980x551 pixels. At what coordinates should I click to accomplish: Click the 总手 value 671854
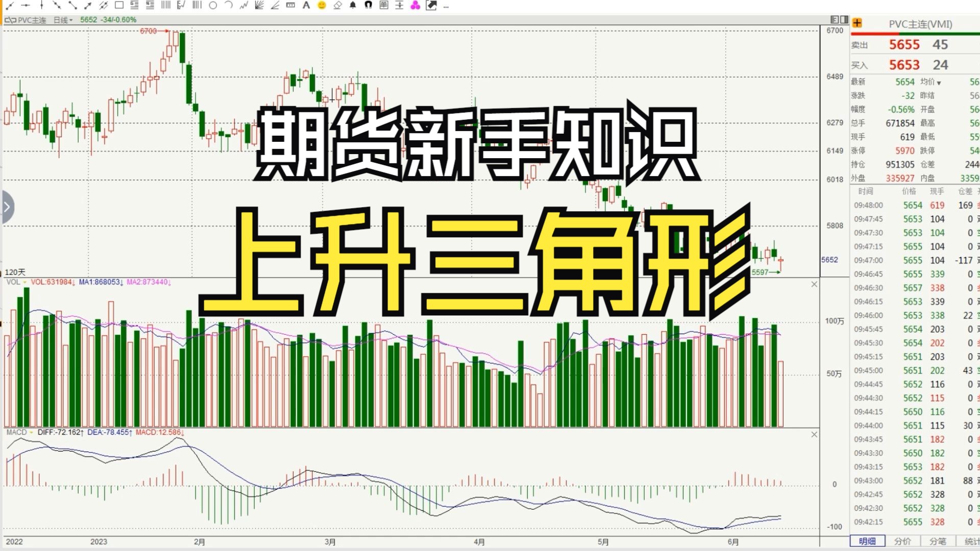[x=900, y=123]
